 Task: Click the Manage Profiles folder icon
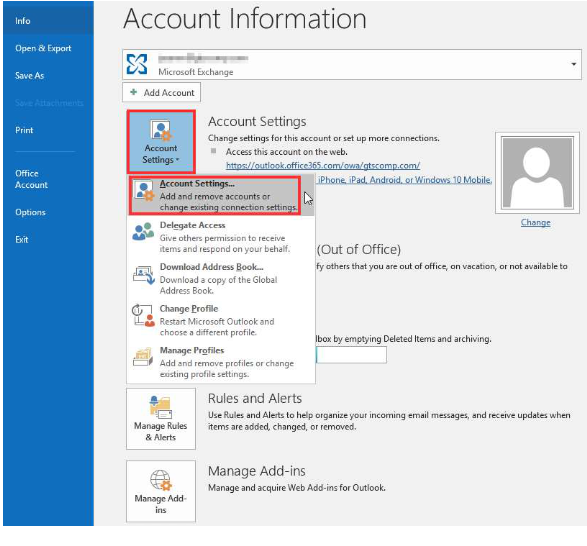pos(143,357)
